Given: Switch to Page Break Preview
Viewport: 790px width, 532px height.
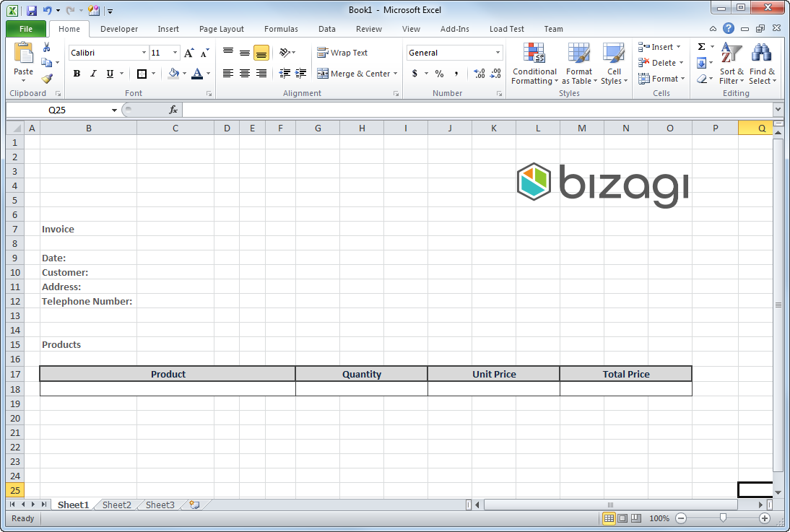Looking at the screenshot, I should [x=636, y=518].
